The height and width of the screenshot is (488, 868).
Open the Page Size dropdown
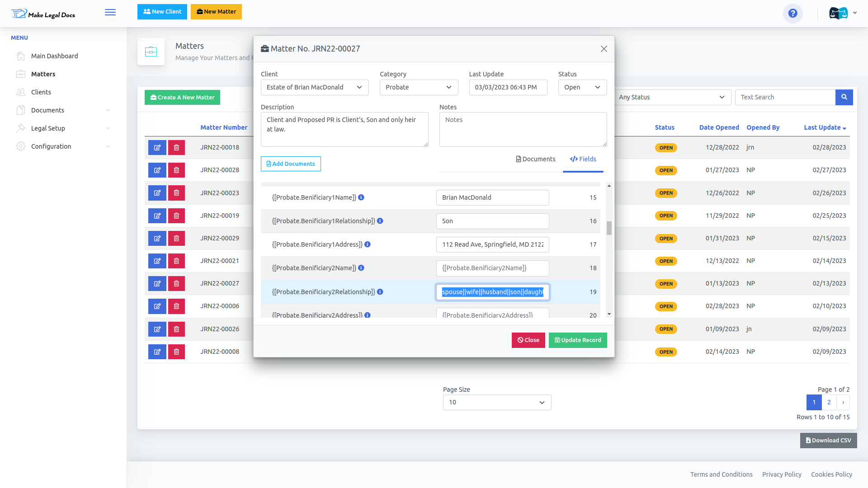pos(497,402)
